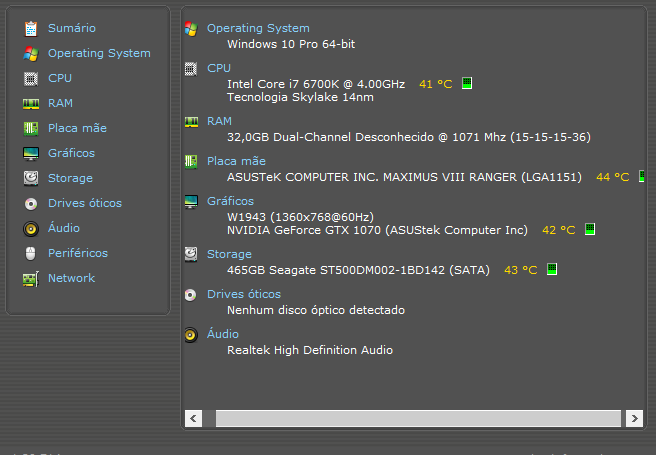Screen dimensions: 657x455
Task: Click the Gráficos monitor icon in sidebar
Action: 31,154
